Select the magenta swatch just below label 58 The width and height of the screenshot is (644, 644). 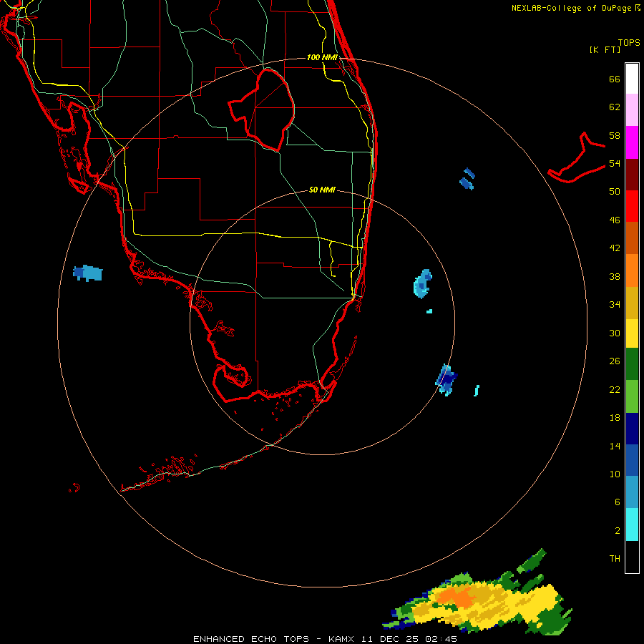632,142
